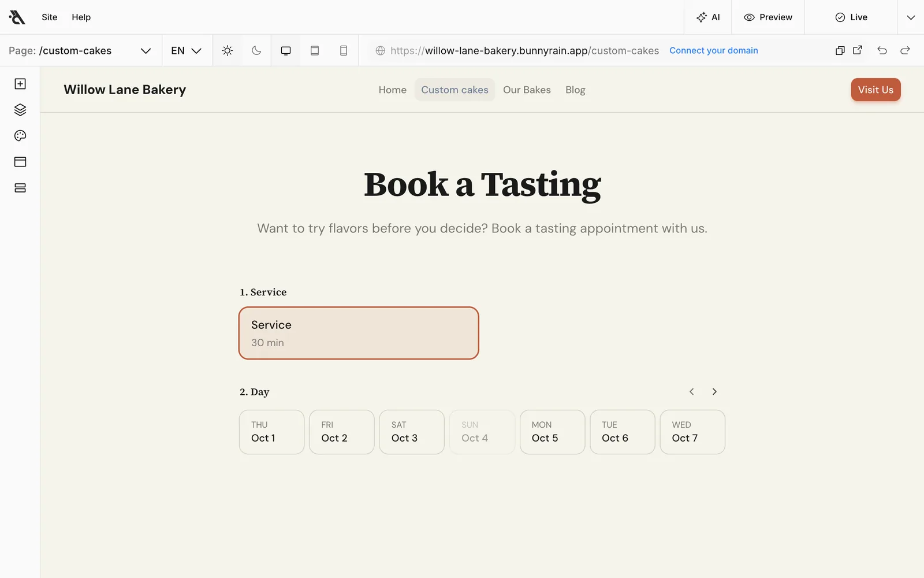Open the pages panel icon
924x578 pixels.
[x=20, y=162]
